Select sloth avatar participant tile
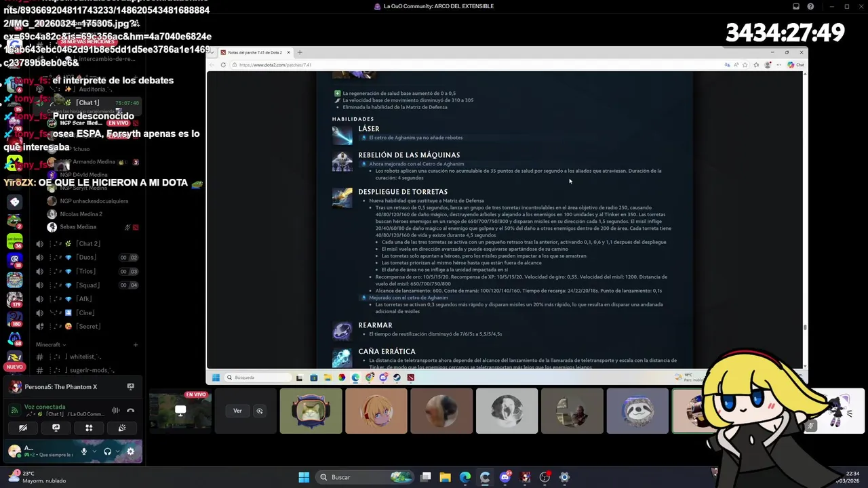 tap(637, 411)
